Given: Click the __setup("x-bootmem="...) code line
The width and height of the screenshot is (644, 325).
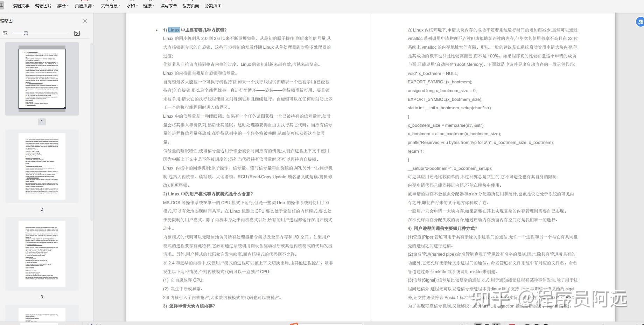Looking at the screenshot, I should click(x=450, y=168).
